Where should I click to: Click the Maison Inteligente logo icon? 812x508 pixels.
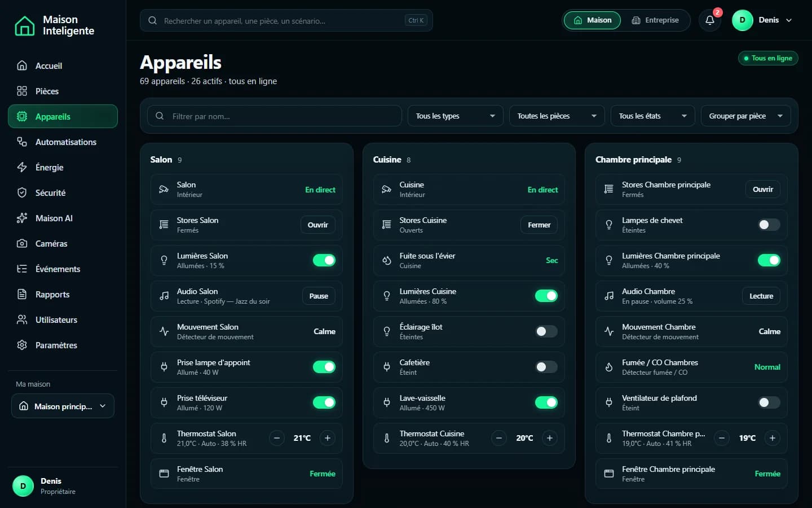(24, 25)
